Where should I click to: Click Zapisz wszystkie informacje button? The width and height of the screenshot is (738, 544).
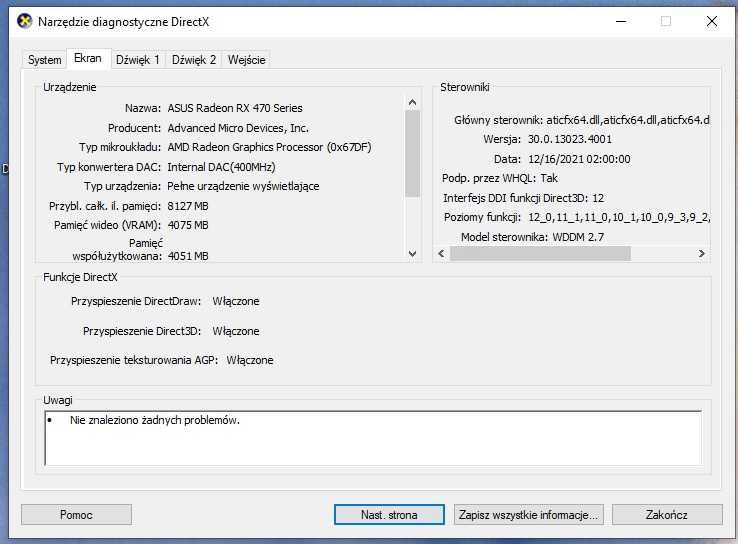[x=529, y=515]
